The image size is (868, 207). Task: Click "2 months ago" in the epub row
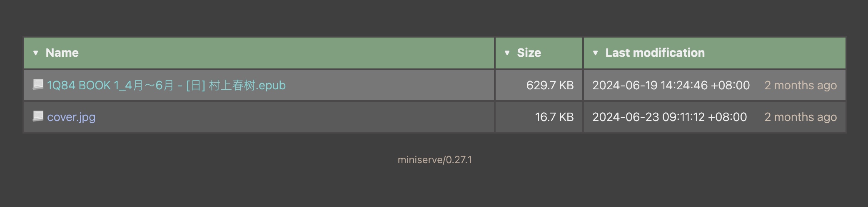pos(800,86)
